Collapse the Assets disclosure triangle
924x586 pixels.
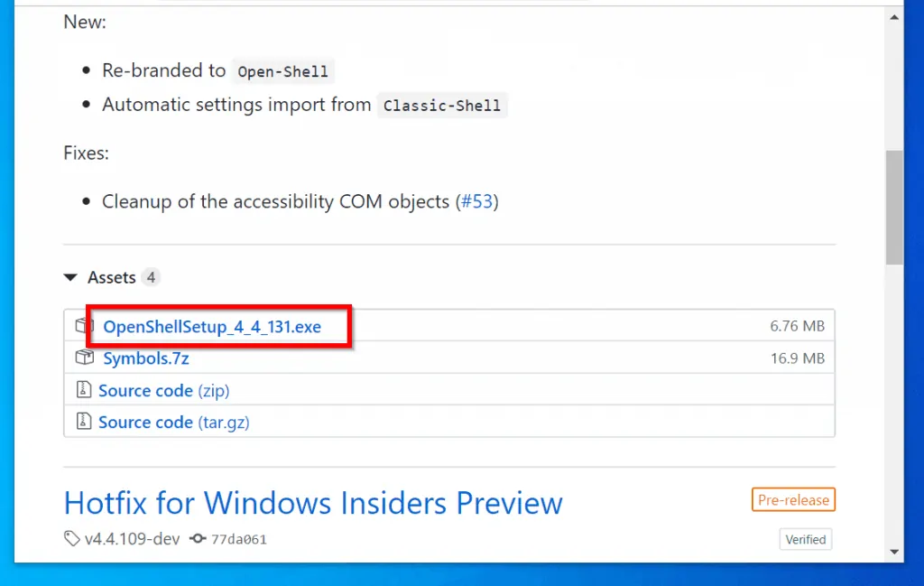pyautogui.click(x=70, y=278)
